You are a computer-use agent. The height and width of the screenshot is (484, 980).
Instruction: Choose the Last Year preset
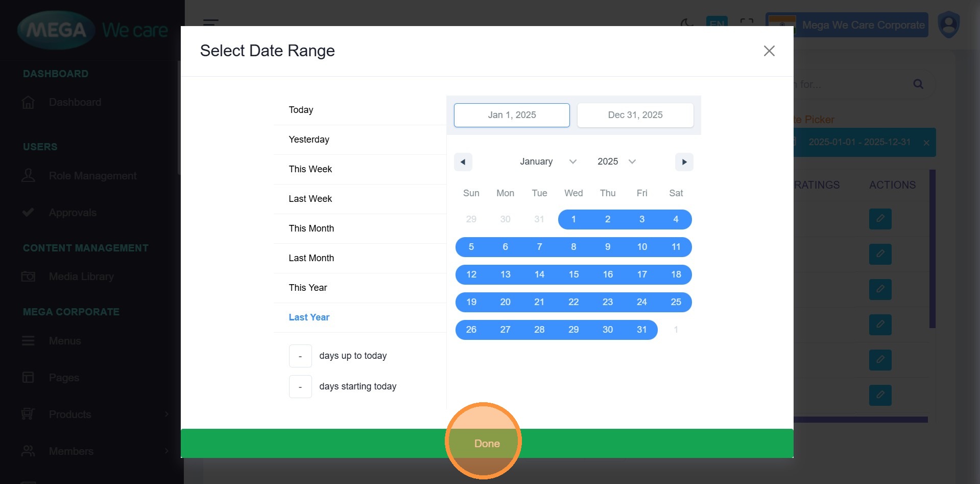(309, 317)
